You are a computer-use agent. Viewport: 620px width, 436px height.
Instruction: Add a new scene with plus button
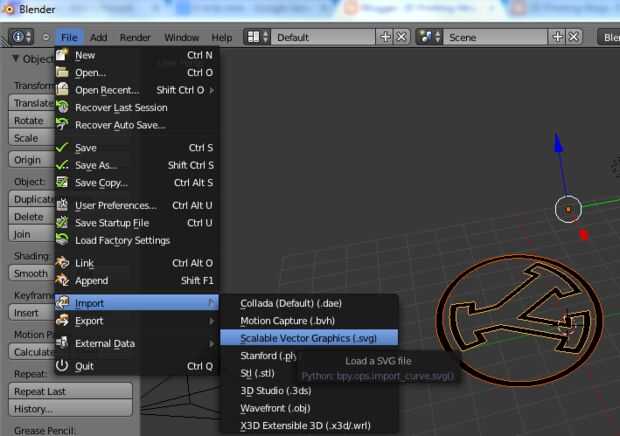557,37
